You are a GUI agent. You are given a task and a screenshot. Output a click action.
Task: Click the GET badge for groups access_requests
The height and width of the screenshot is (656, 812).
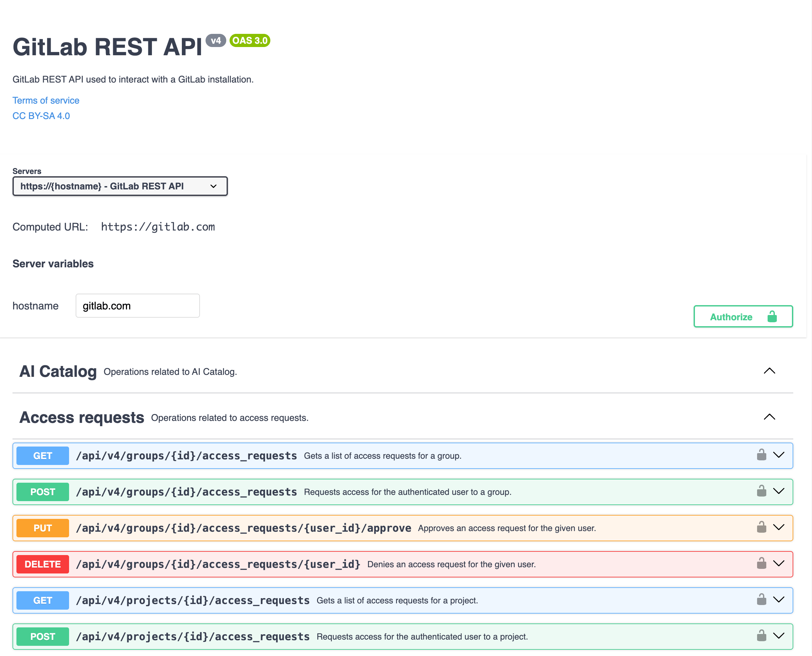tap(43, 456)
